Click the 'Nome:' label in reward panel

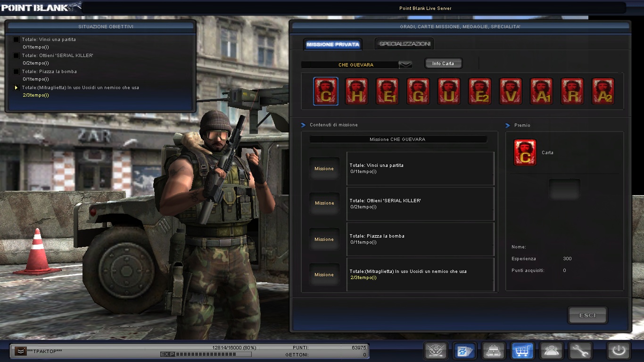click(519, 247)
